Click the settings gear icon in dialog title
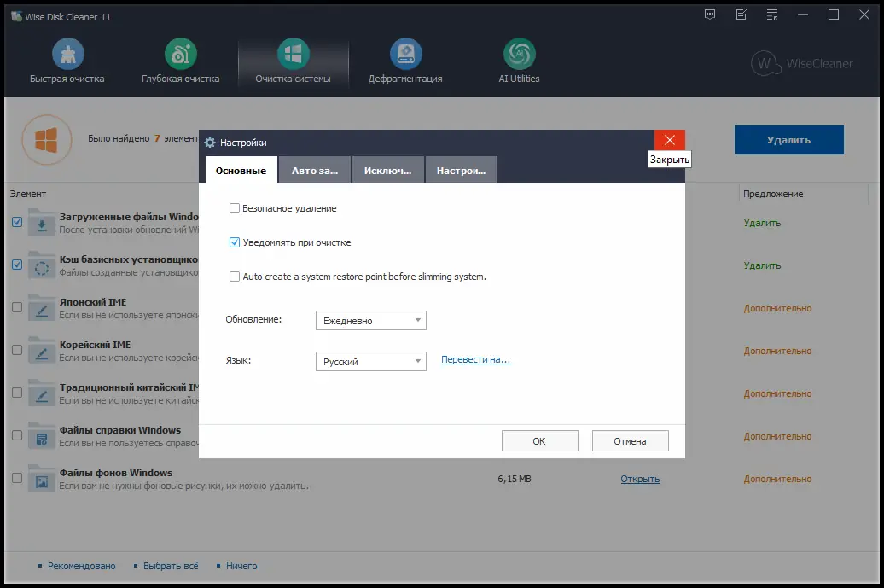 210,143
